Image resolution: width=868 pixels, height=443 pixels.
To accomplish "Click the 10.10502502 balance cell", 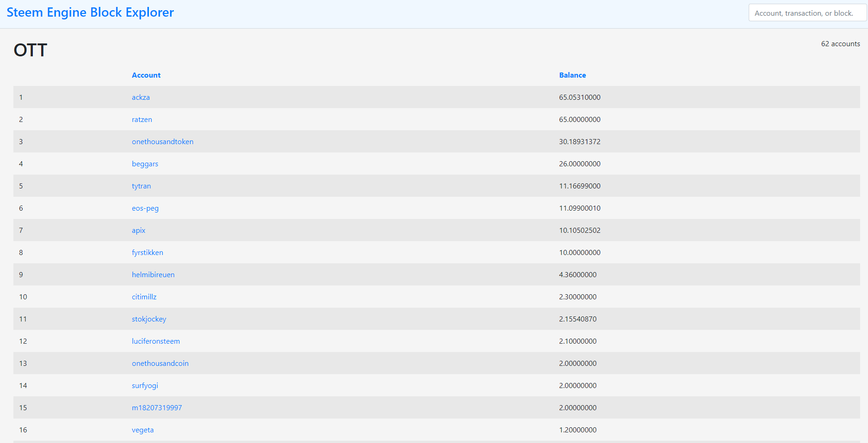I will coord(580,230).
